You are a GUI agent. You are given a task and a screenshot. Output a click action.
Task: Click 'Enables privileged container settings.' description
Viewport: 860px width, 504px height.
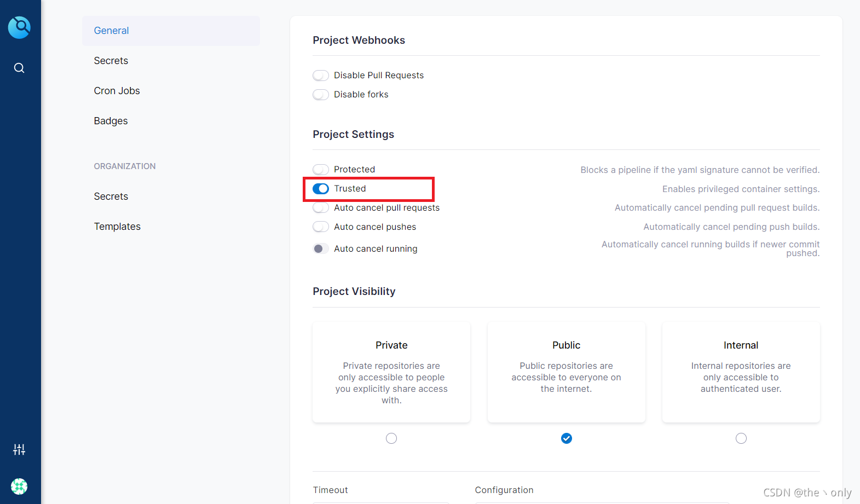click(741, 189)
